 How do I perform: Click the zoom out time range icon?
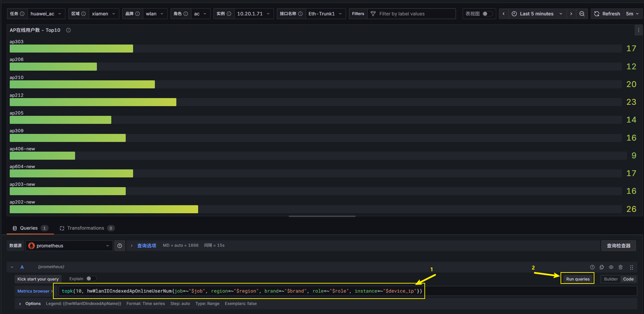(x=582, y=14)
